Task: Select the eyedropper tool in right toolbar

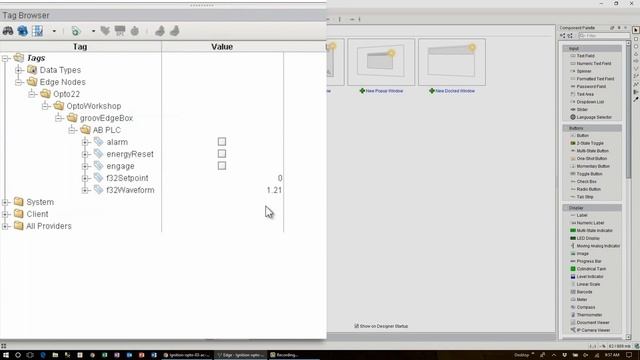Action: (x=636, y=99)
